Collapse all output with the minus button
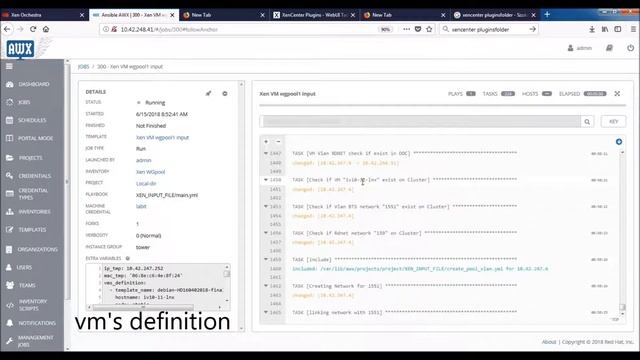This screenshot has height=360, width=640. tap(278, 141)
